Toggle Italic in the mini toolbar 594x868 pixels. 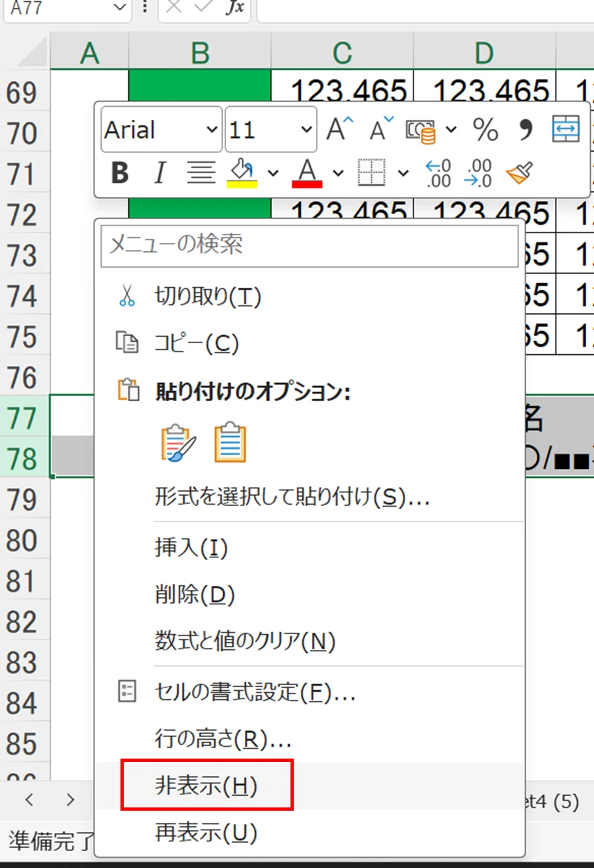160,173
